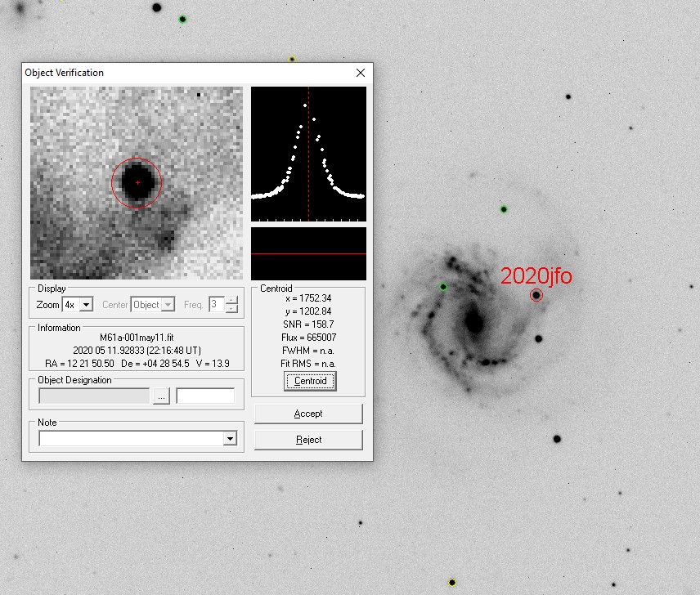Image resolution: width=700 pixels, height=595 pixels.
Task: Accept the object verification
Action: (308, 414)
